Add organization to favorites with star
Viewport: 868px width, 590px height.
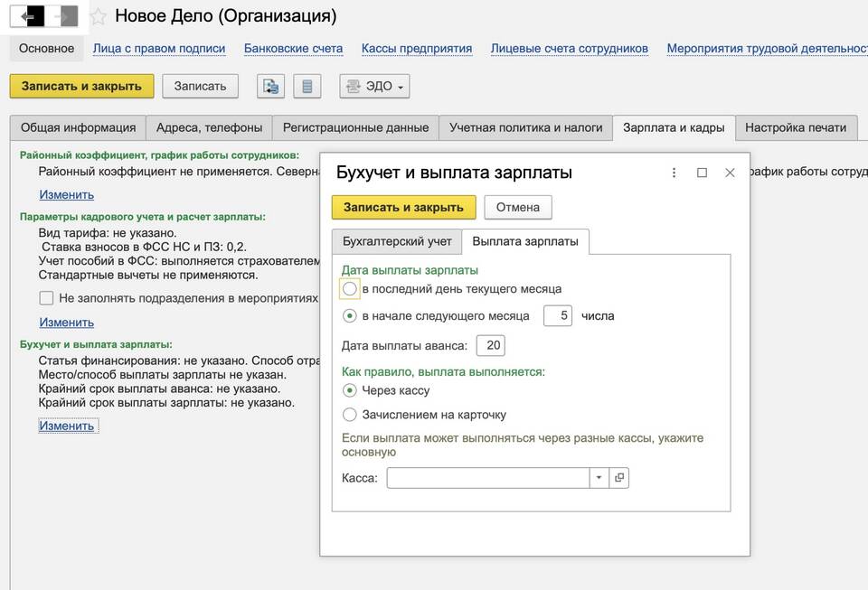pos(99,16)
